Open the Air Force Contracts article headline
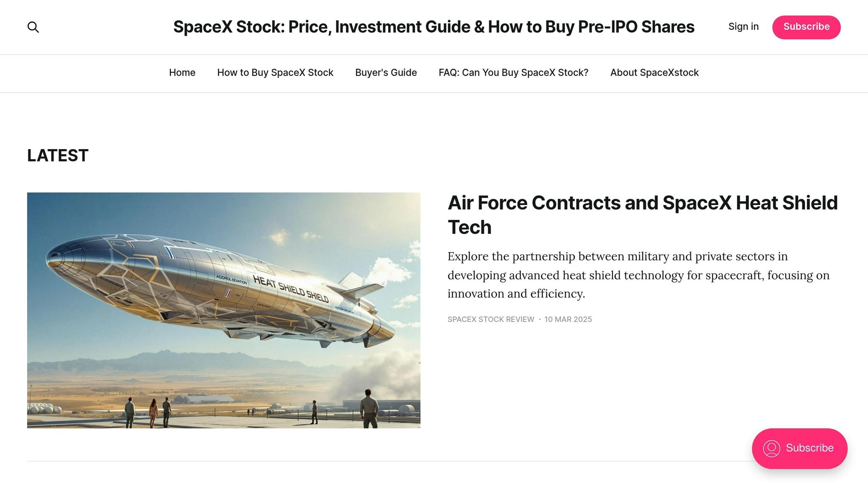The height and width of the screenshot is (488, 868). [x=642, y=203]
